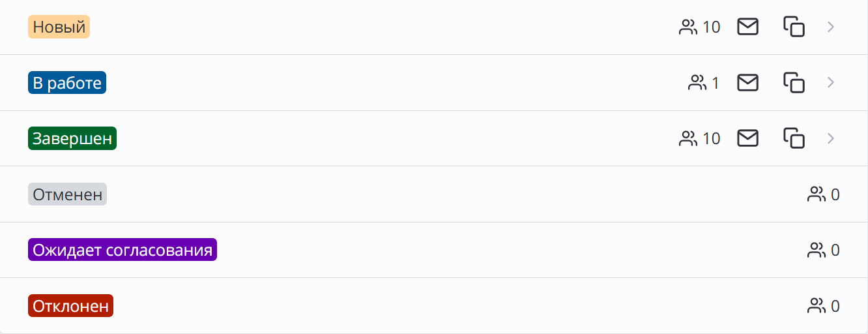The image size is (868, 334).
Task: Click the users icon in the Отменен row
Action: (817, 194)
